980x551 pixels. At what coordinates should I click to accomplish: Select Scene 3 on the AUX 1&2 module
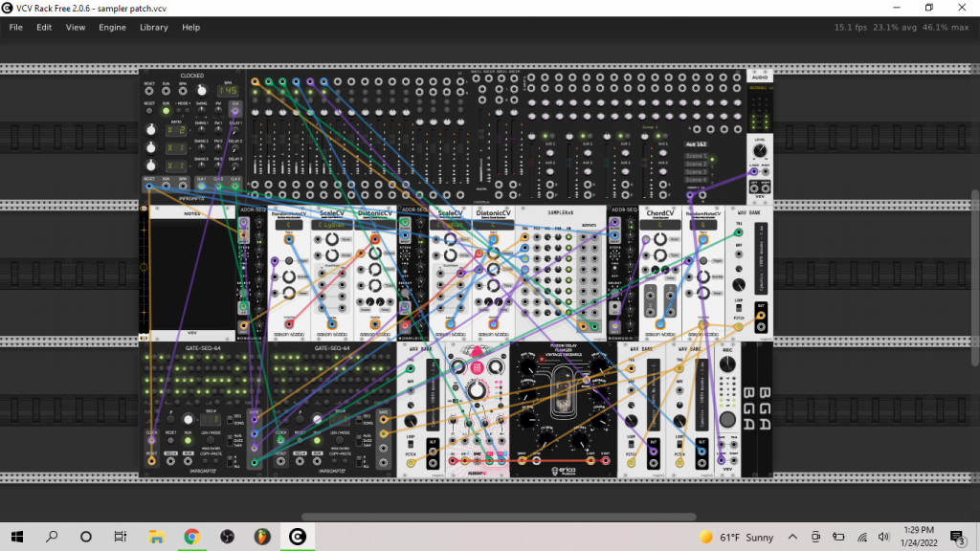[x=697, y=172]
